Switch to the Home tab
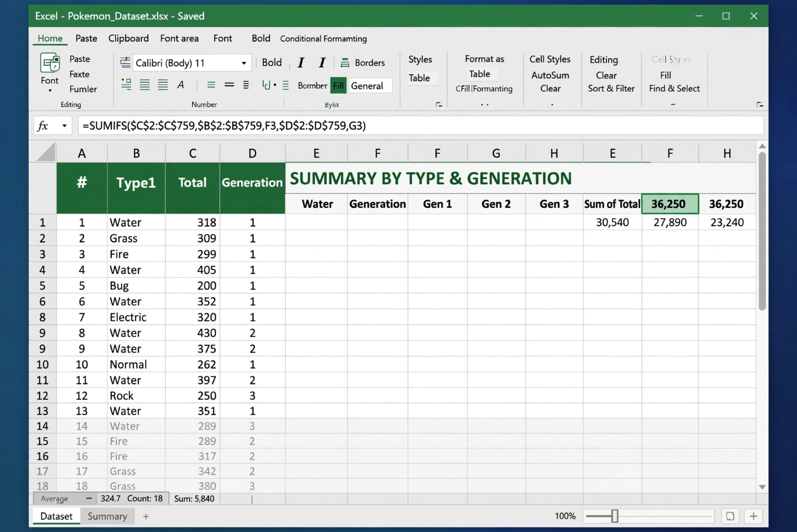The image size is (797, 532). [50, 38]
